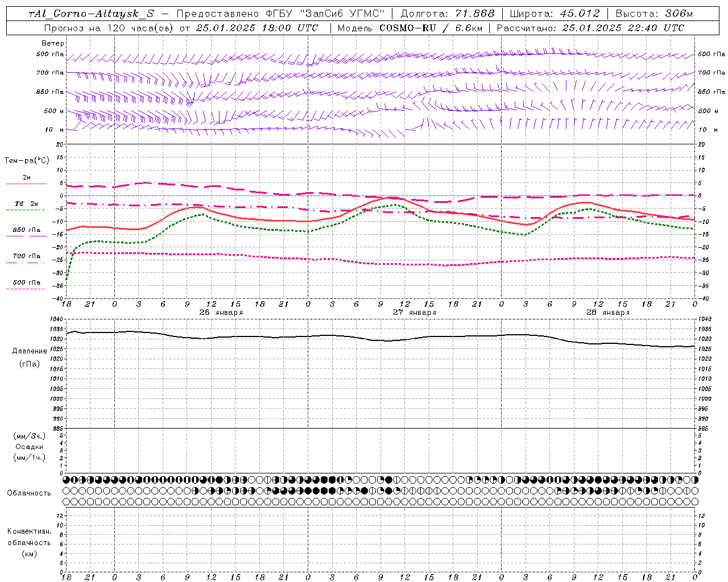Click the (км) convective cloud unit label

[30, 553]
